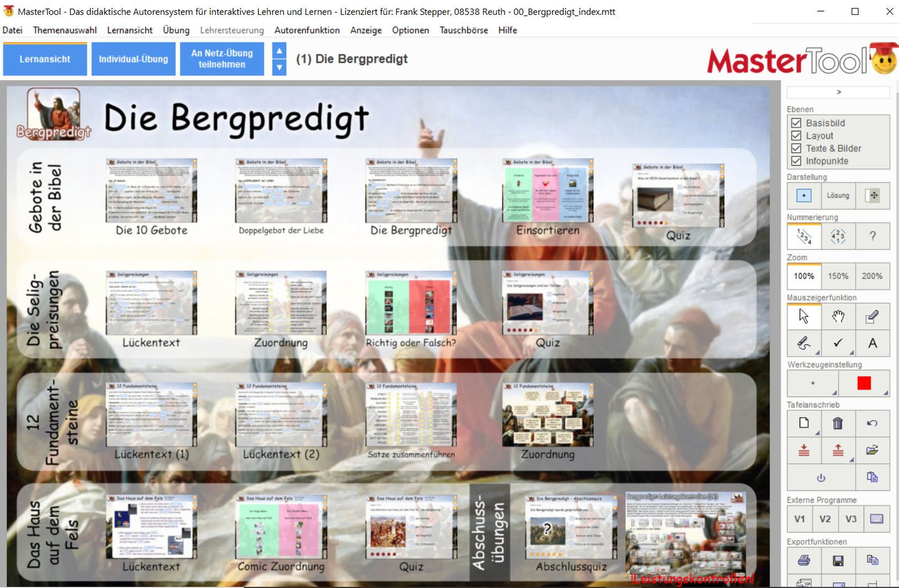899x588 pixels.
Task: Click the open folder icon in Tafelanschrieb
Action: (872, 450)
